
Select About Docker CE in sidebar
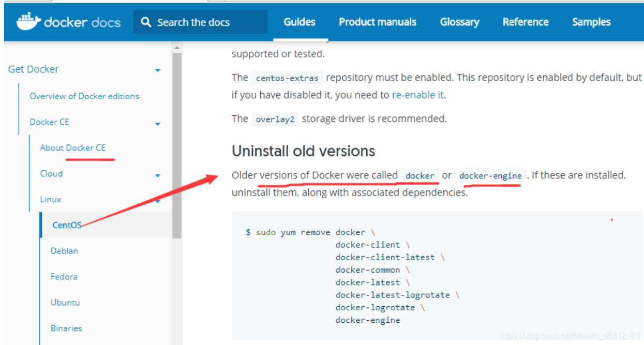tap(73, 148)
